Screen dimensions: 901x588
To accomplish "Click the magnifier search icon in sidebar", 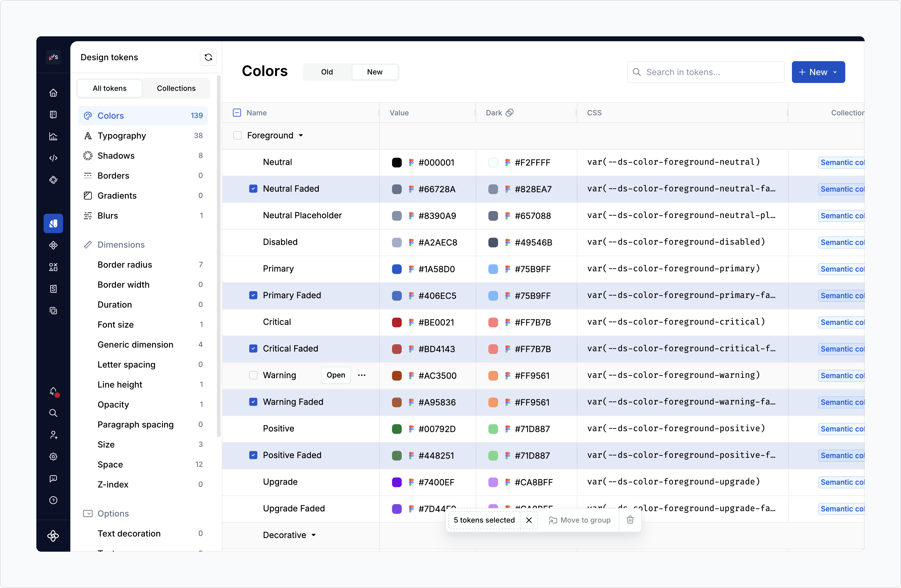I will (53, 413).
